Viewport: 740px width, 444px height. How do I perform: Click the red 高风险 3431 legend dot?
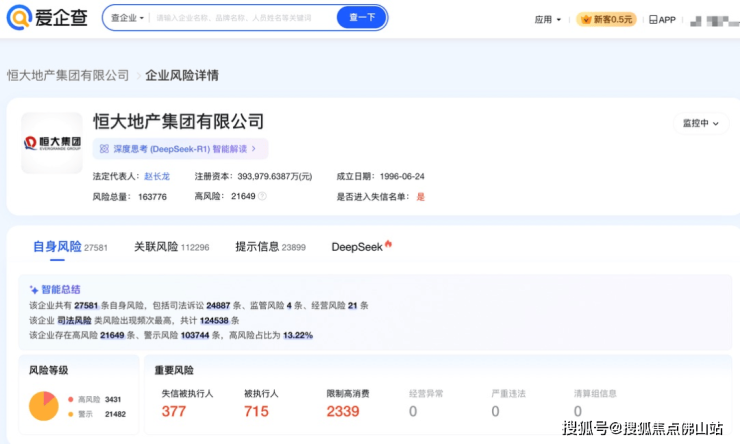(70, 399)
